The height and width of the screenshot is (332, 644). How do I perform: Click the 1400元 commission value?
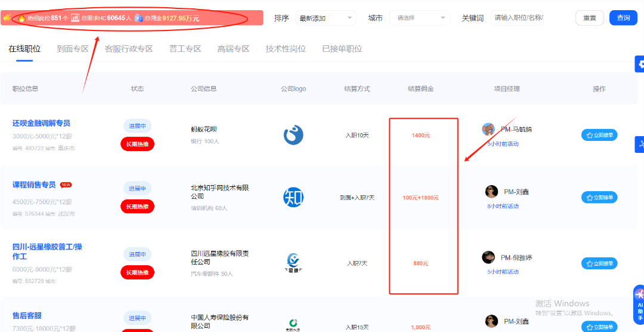coord(421,136)
